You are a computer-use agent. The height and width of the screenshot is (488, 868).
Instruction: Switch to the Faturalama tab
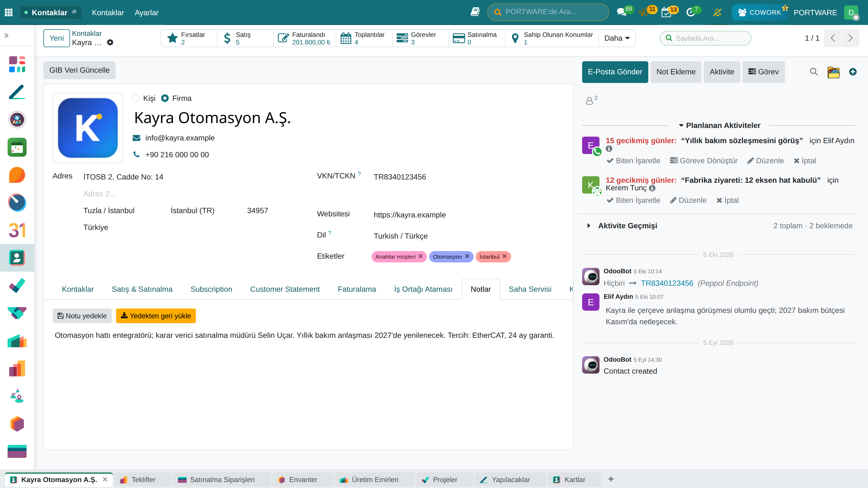tap(357, 289)
